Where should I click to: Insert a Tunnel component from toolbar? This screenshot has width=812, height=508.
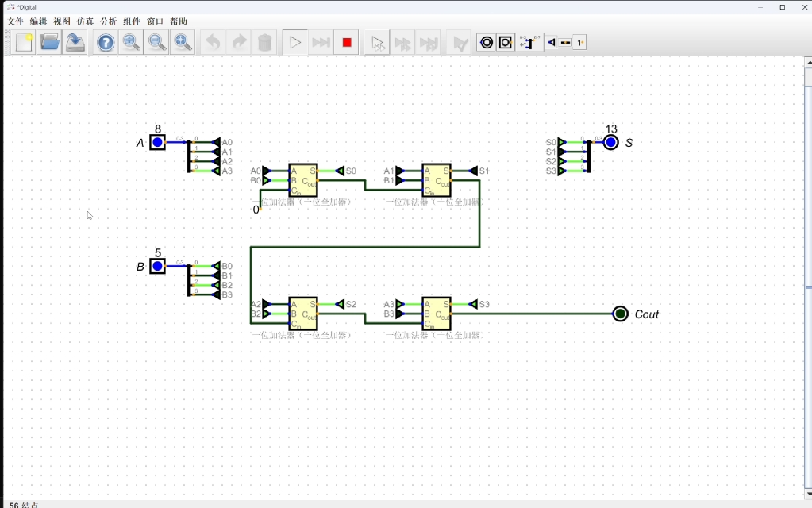coord(552,42)
